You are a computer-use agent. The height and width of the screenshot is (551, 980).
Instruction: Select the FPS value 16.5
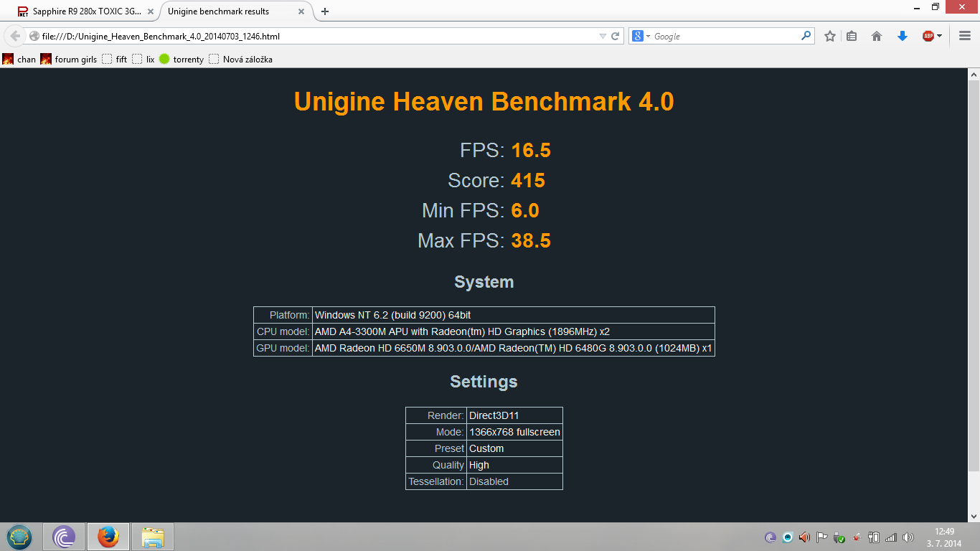click(531, 150)
